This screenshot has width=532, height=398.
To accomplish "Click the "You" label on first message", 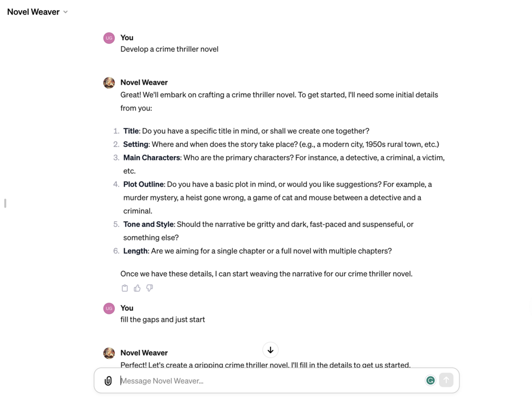I will 127,38.
